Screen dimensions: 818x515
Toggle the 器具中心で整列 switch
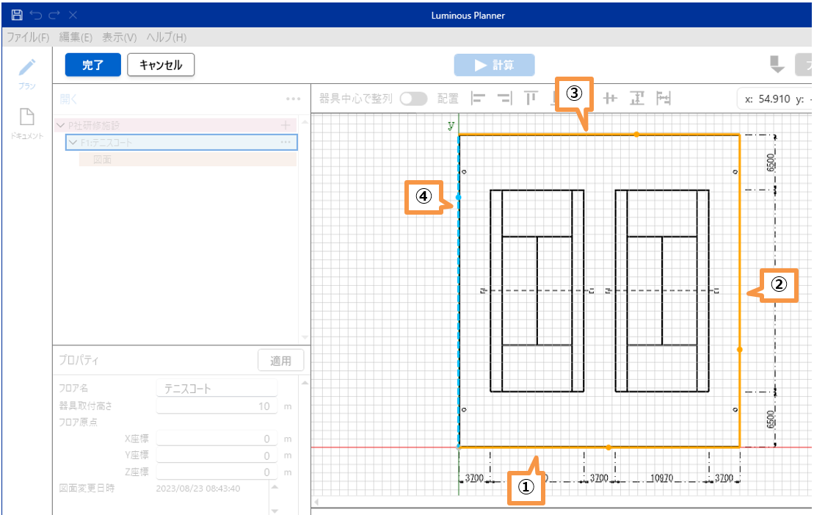413,98
